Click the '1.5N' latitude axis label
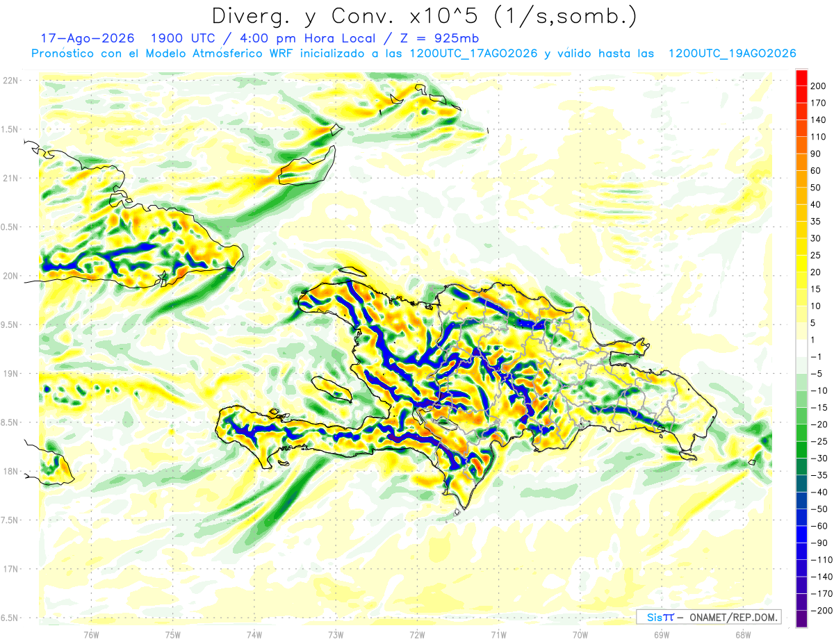 point(10,129)
